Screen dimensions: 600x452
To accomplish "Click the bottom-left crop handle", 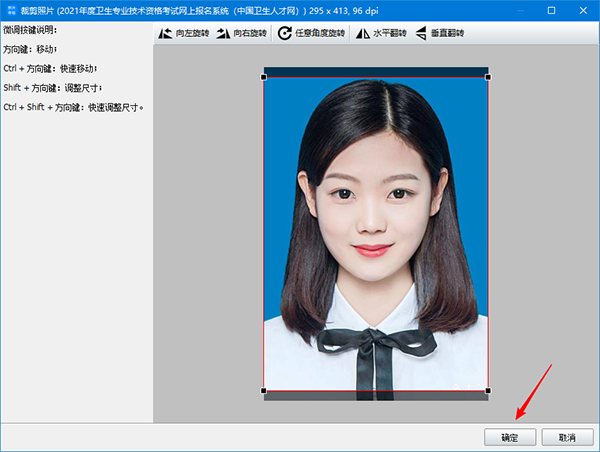I will point(264,390).
